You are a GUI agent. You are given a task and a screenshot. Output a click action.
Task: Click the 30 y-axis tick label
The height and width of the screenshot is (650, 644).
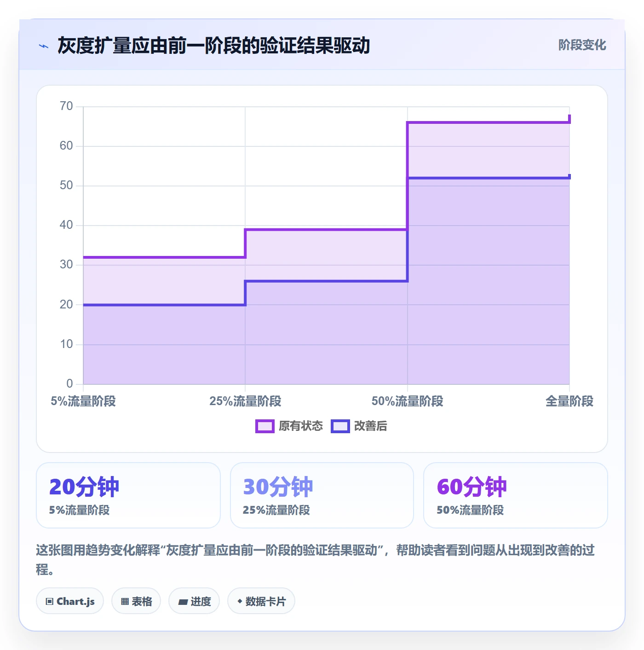click(66, 265)
